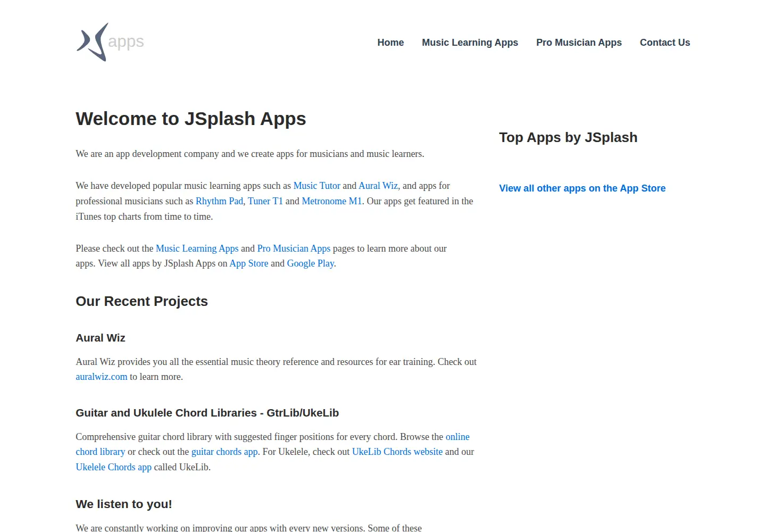Screen dimensions: 766x532
Task: Click the Welcome to JSplash Apps heading
Action: pos(191,119)
